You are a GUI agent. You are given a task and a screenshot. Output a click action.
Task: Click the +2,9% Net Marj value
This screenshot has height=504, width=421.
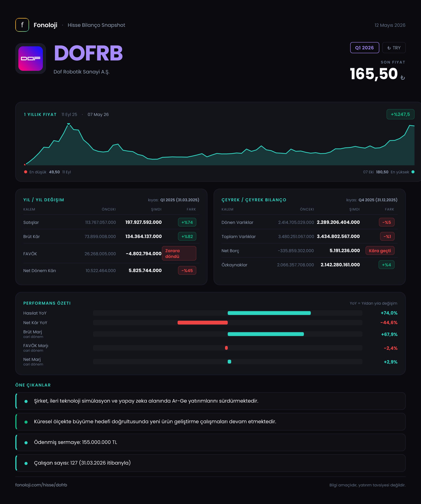click(391, 362)
